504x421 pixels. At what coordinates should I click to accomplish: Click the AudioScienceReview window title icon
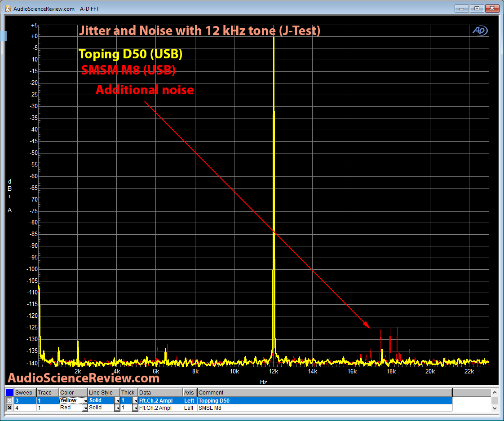(x=8, y=9)
